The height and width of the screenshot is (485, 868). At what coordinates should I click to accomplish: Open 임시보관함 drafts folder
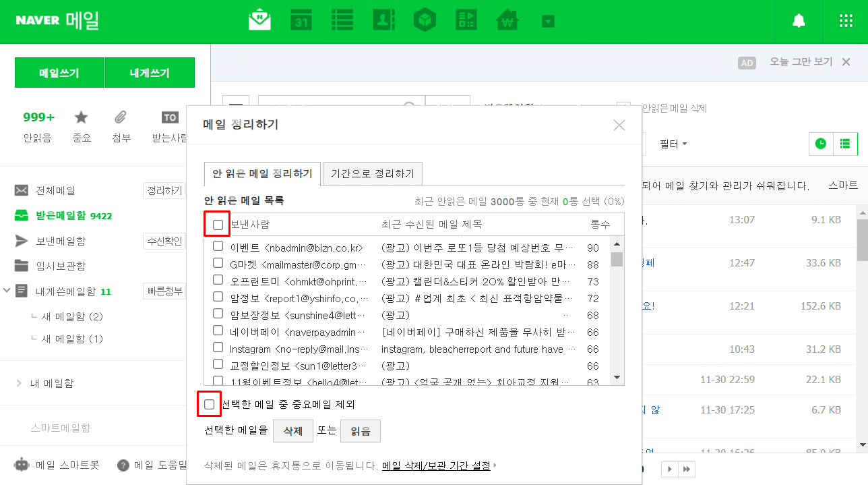61,266
